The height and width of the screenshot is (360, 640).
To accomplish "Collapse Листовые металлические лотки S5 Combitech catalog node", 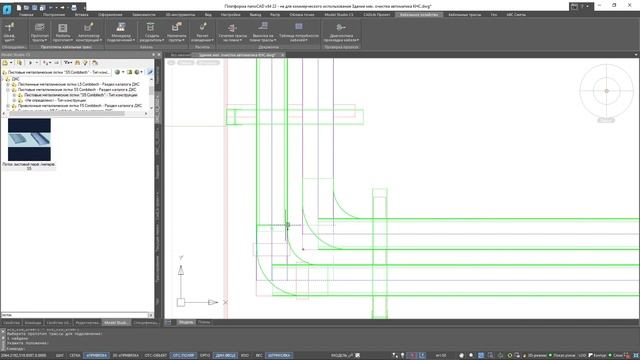I will tap(8, 90).
